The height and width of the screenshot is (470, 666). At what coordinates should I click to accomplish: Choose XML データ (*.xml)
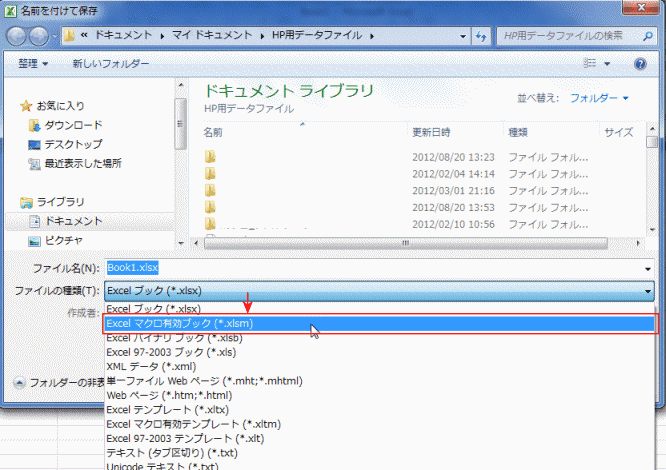click(379, 367)
